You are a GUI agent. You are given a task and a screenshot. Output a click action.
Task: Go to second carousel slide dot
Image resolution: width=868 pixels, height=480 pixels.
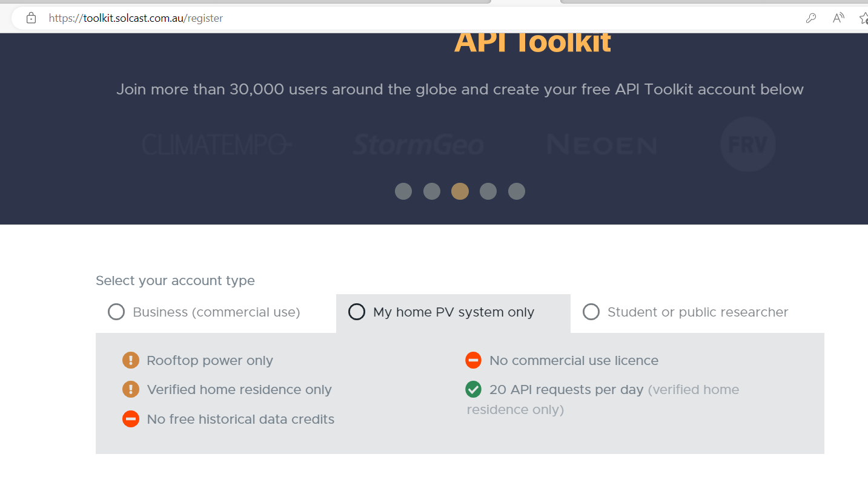click(x=432, y=191)
